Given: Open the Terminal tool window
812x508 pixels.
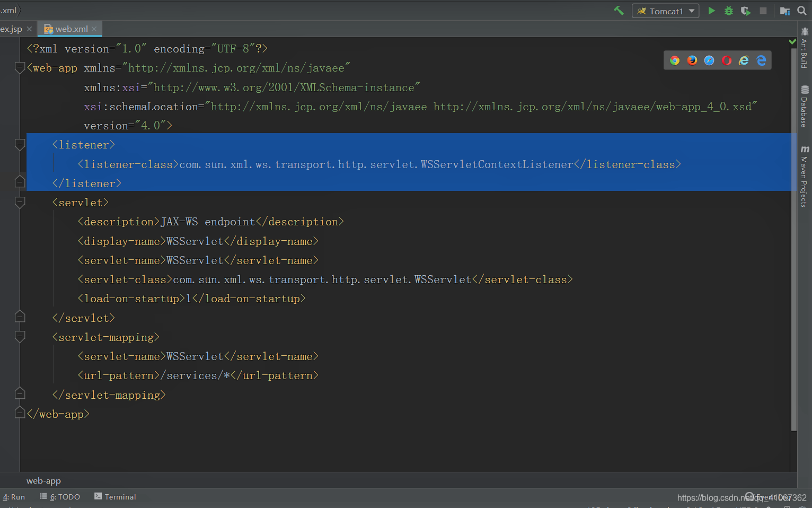Looking at the screenshot, I should [115, 497].
